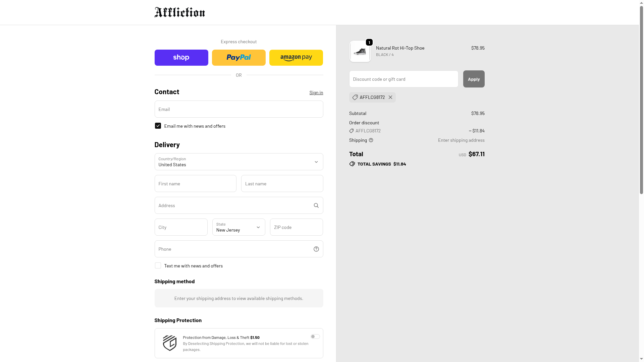Expand the State dropdown

tap(238, 227)
